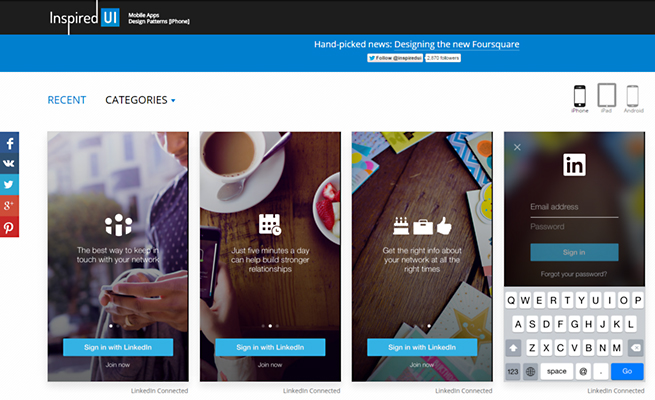Select the Android device icon
Viewport: 655px width, 400px height.
(633, 99)
